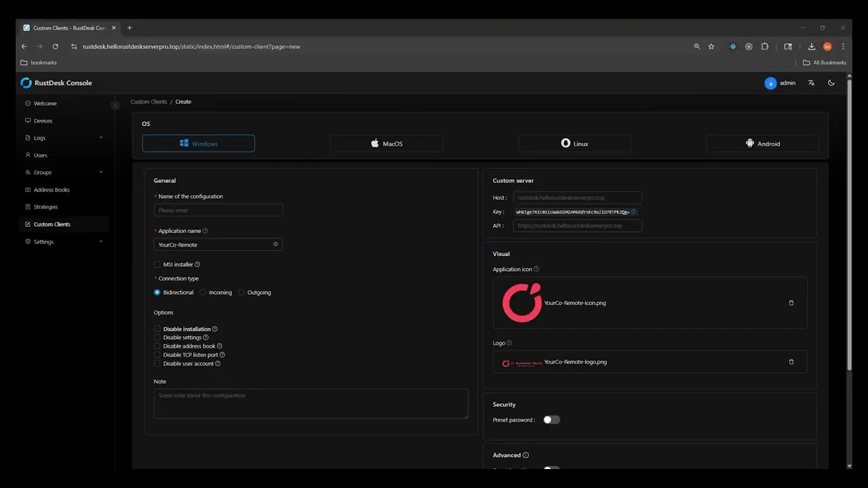Select the Bidirectional connection type
This screenshot has width=868, height=488.
click(157, 293)
